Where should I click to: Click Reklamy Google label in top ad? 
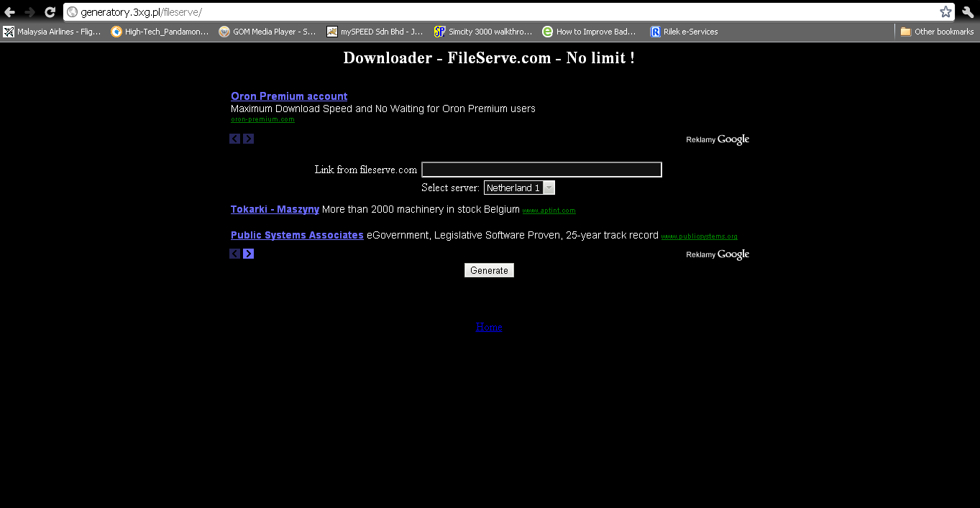(718, 139)
